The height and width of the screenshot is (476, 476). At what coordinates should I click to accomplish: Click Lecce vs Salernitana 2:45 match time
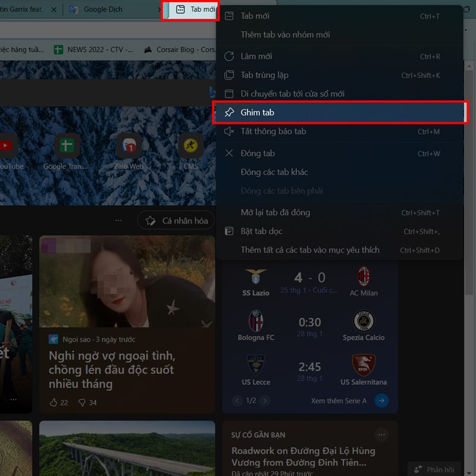point(309,367)
